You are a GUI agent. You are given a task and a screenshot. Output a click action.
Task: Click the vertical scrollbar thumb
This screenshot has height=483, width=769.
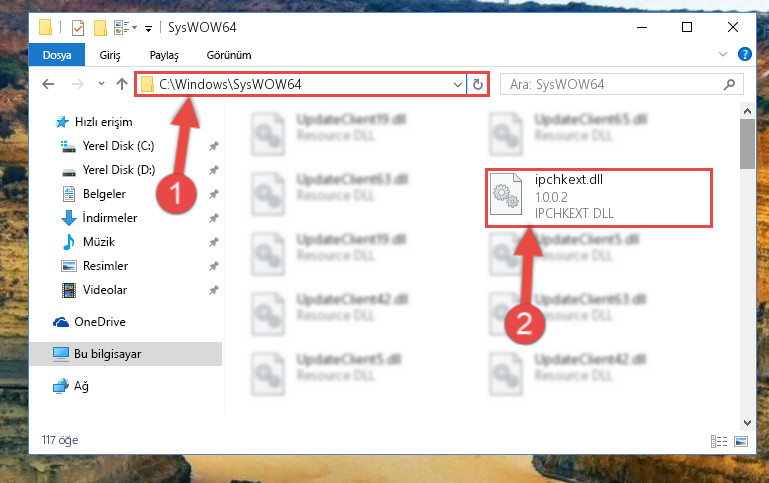(x=747, y=144)
